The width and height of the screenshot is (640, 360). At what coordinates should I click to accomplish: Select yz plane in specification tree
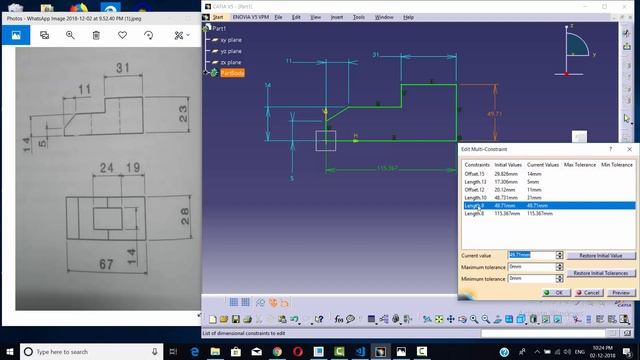[x=231, y=51]
